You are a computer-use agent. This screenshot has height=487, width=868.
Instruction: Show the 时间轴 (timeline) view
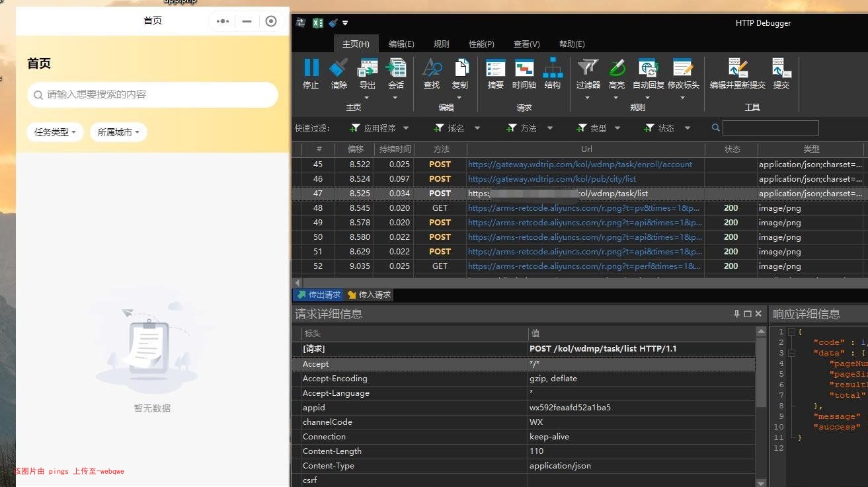coord(524,67)
